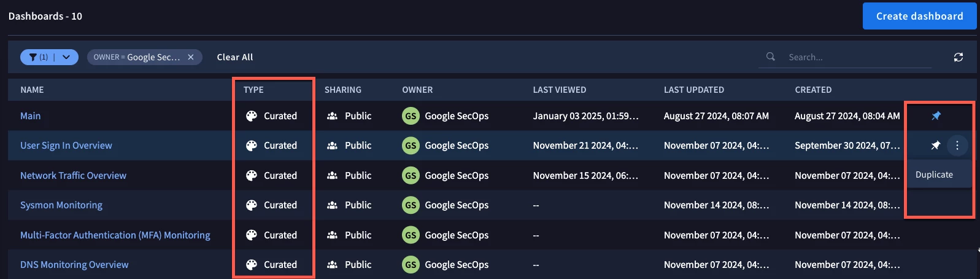This screenshot has height=279, width=980.
Task: Click Curated palette icon in MFA Monitoring row
Action: [252, 235]
